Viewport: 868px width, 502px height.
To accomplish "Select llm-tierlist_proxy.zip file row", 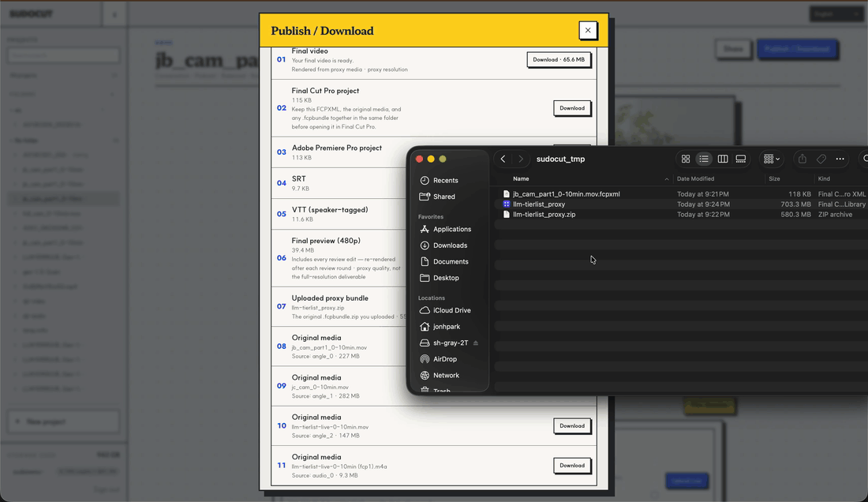I will click(681, 214).
